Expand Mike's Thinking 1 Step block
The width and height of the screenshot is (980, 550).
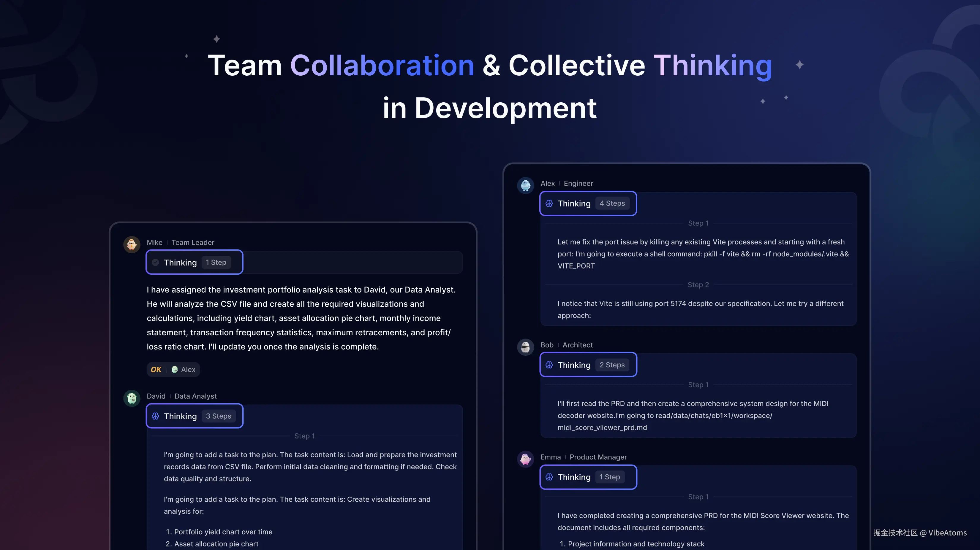click(x=180, y=262)
